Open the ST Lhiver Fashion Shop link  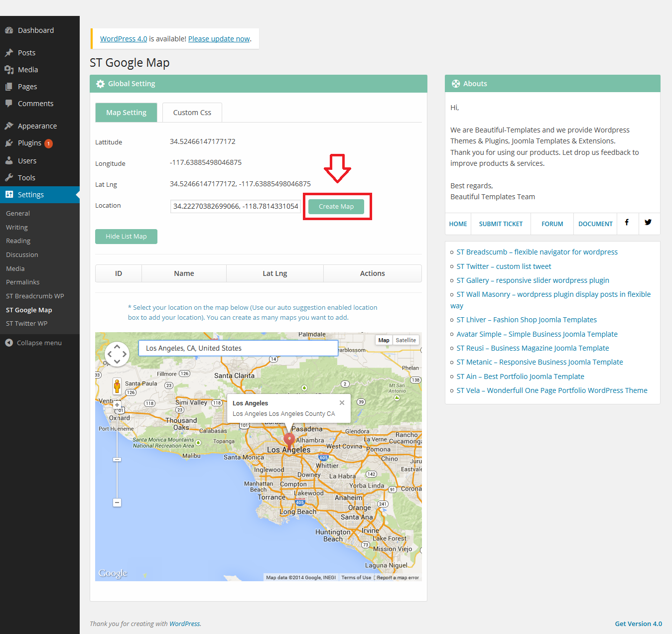(x=527, y=320)
